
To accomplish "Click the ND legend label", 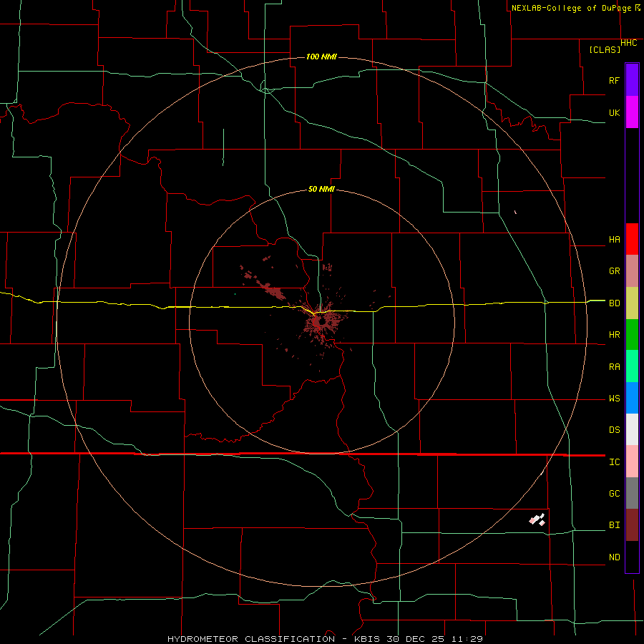I will (x=614, y=557).
